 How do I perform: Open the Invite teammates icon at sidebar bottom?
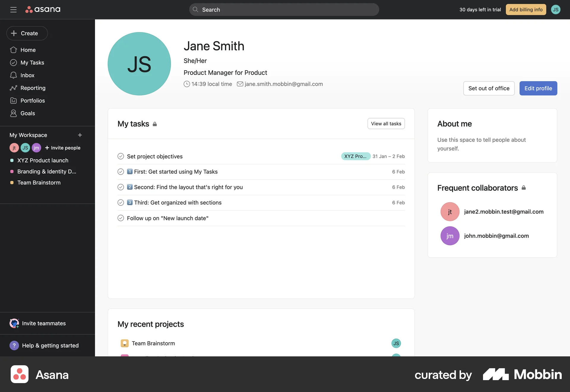(x=14, y=323)
